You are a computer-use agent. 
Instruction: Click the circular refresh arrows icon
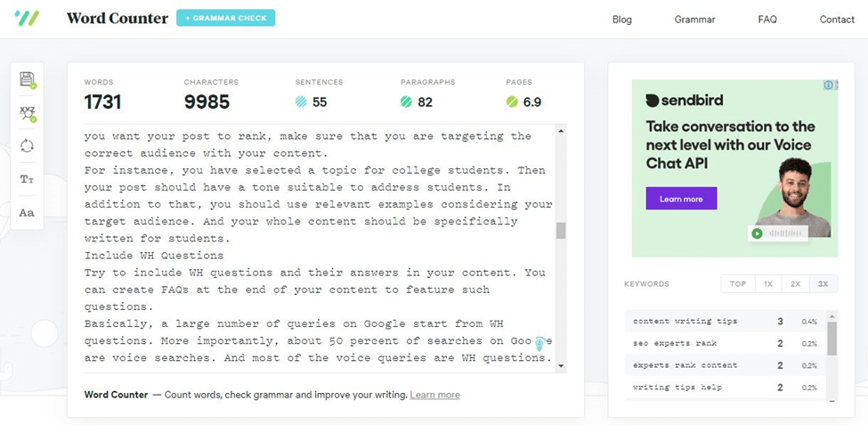pyautogui.click(x=27, y=146)
